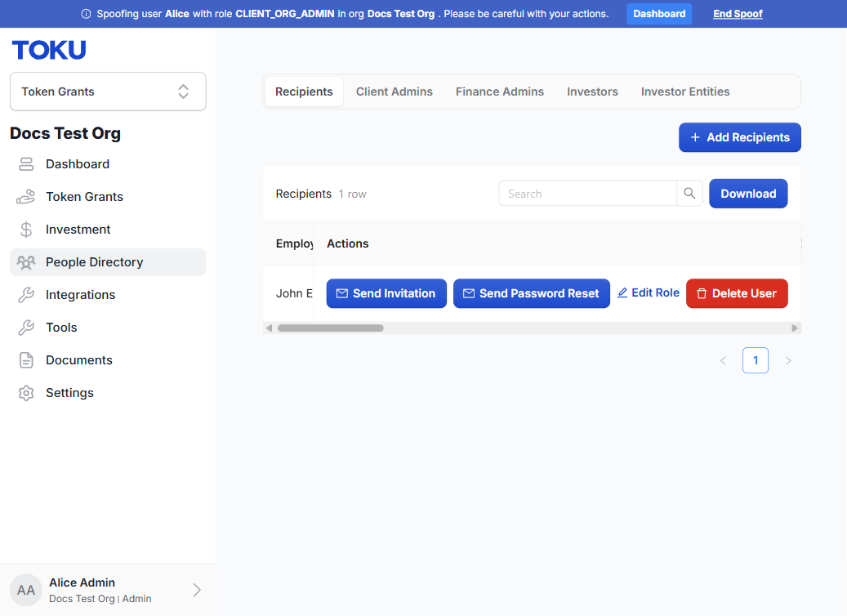Focus the recipients Search field
847x616 pixels.
[588, 194]
